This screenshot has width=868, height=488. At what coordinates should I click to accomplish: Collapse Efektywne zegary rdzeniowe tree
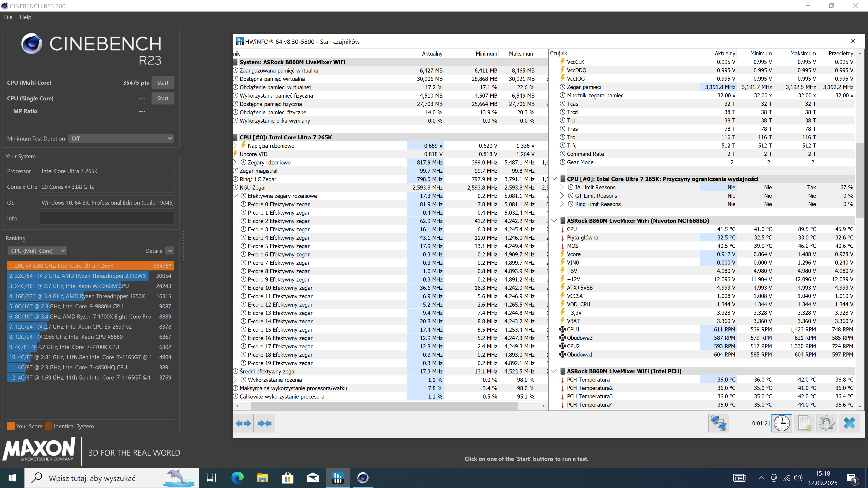pos(235,196)
